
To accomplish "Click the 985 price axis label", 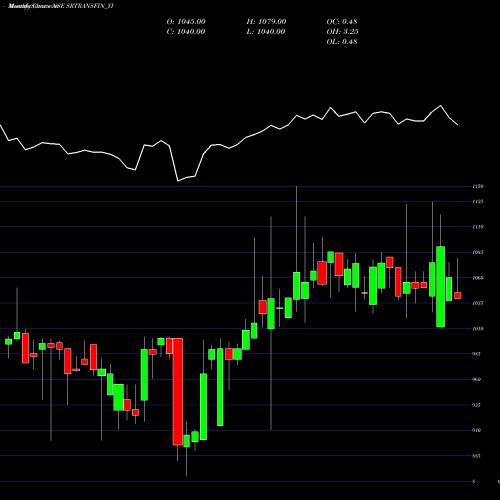I will click(x=477, y=354).
